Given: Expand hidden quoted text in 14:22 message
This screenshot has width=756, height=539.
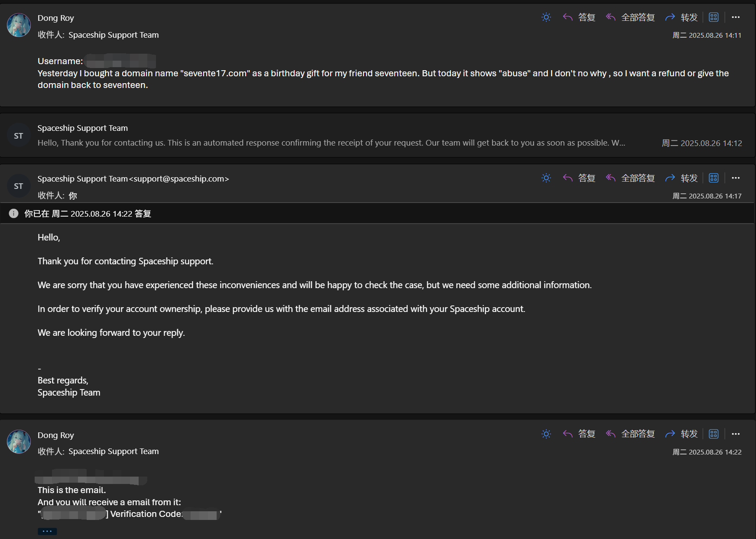Looking at the screenshot, I should coord(47,531).
